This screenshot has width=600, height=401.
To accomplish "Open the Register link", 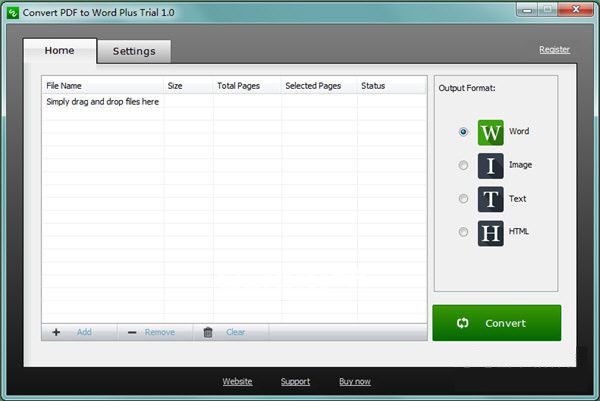I will (554, 49).
